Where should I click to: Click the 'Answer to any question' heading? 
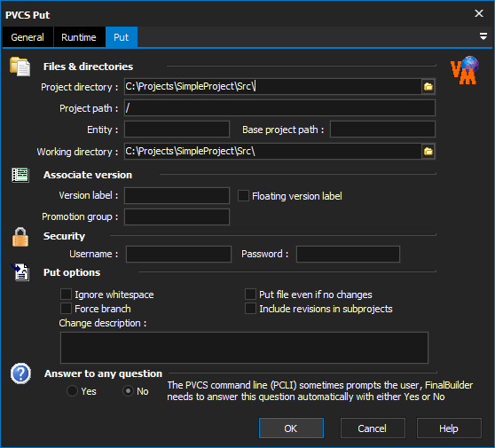point(103,373)
